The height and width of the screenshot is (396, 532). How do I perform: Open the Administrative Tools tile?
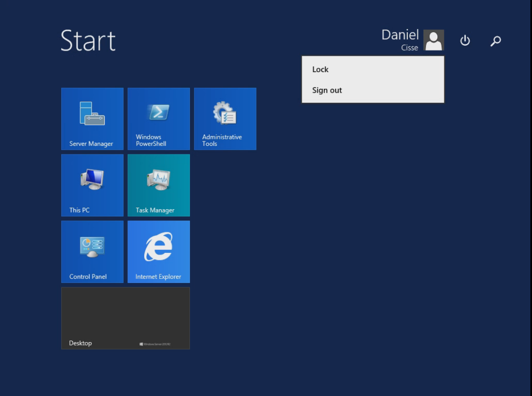[225, 119]
